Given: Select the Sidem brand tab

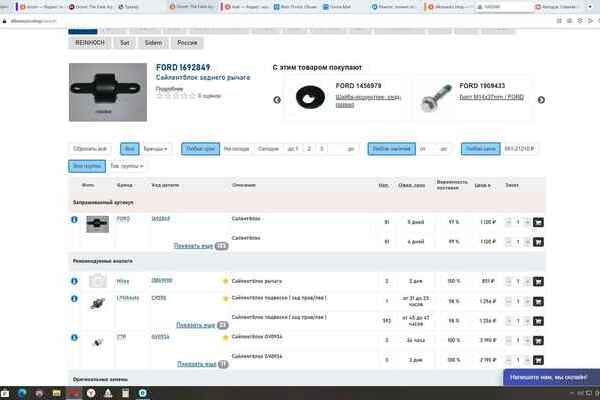Looking at the screenshot, I should pyautogui.click(x=153, y=43).
